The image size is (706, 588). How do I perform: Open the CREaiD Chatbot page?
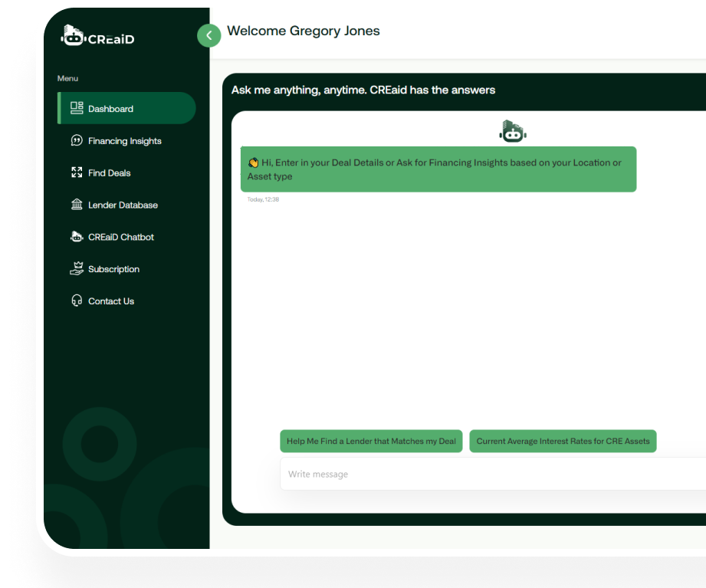[121, 237]
